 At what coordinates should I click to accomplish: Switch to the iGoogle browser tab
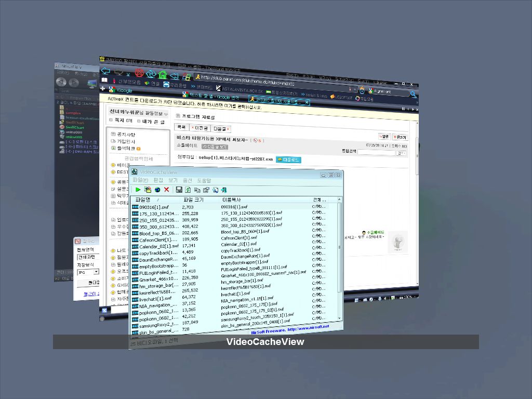pos(121,90)
